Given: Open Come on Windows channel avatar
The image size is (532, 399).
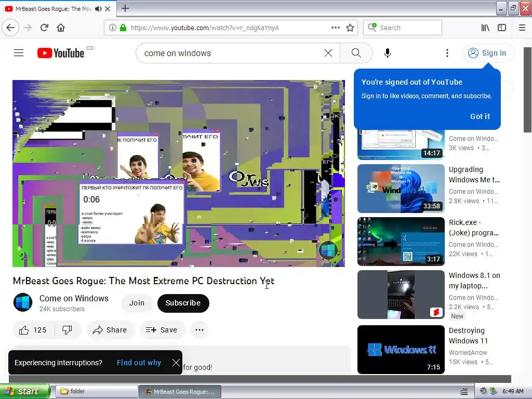Looking at the screenshot, I should click(x=23, y=302).
